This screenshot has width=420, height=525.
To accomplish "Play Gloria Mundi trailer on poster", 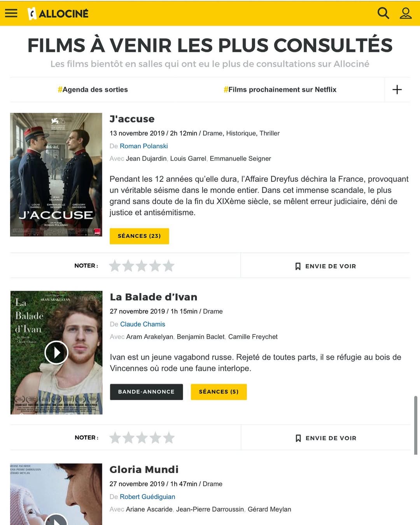I will click(x=56, y=520).
